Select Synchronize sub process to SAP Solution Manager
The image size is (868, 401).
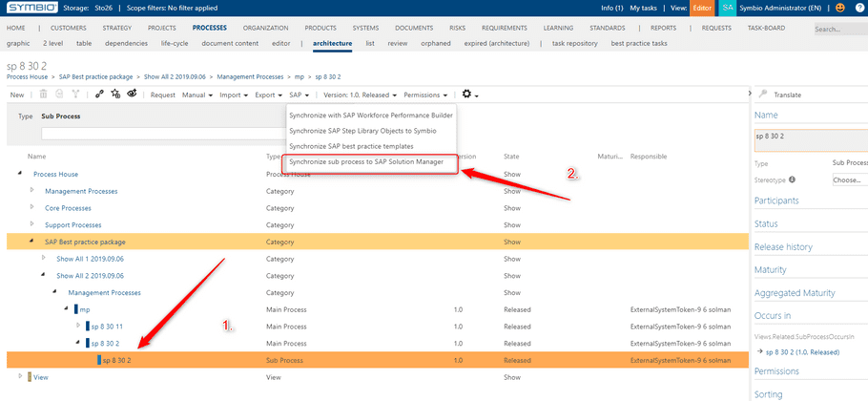(366, 161)
